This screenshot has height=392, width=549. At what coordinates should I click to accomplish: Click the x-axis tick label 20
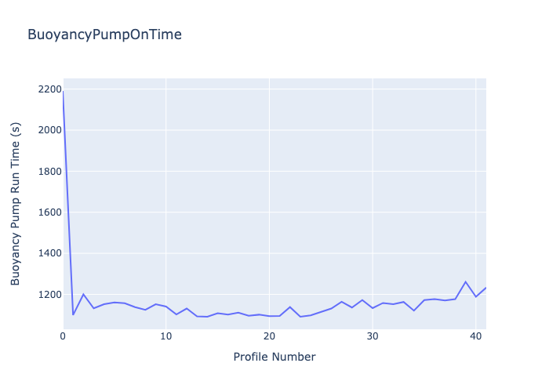point(269,336)
